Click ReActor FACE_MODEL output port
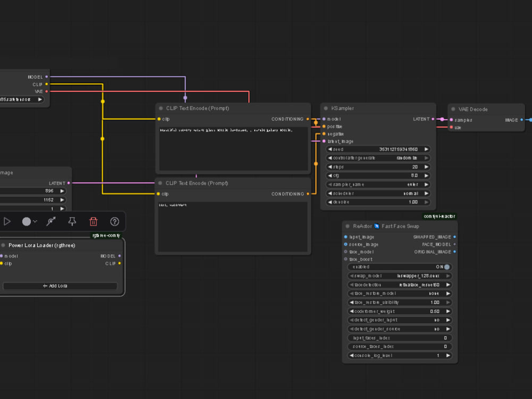This screenshot has width=532, height=399. [x=455, y=244]
